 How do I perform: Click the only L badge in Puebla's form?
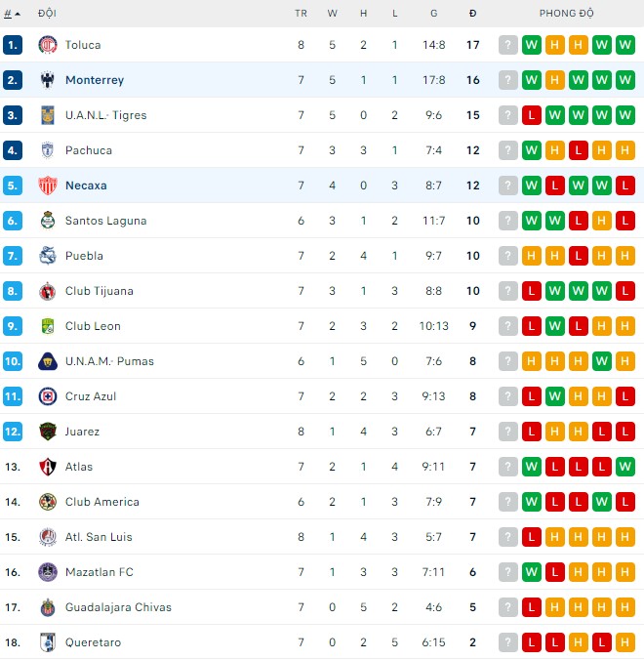tap(579, 256)
